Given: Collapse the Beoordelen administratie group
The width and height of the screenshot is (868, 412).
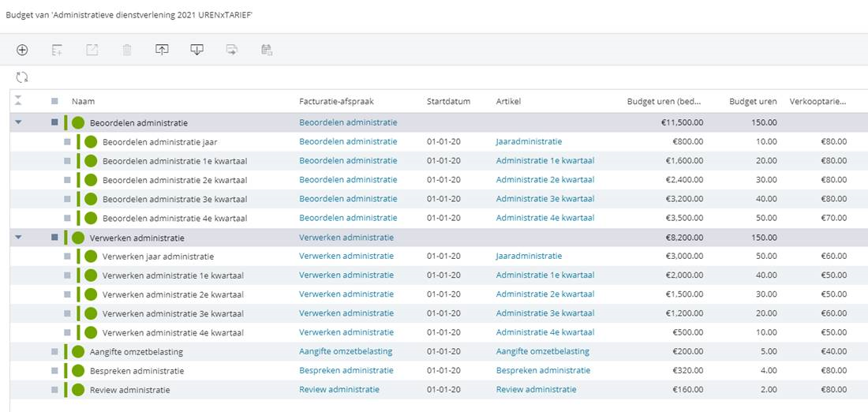Looking at the screenshot, I should point(18,122).
